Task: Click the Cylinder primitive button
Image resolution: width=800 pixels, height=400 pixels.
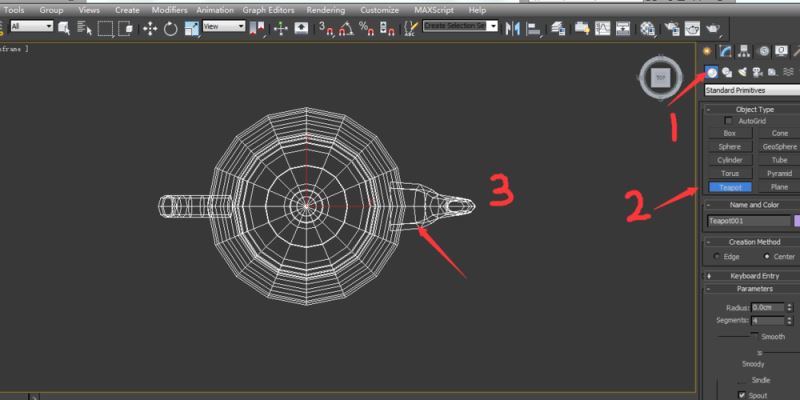Action: (730, 160)
